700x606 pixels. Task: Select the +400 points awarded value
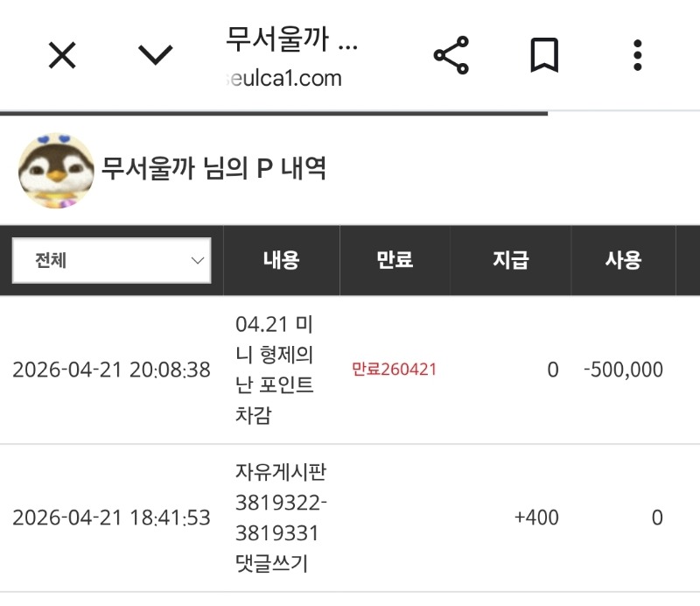(536, 518)
